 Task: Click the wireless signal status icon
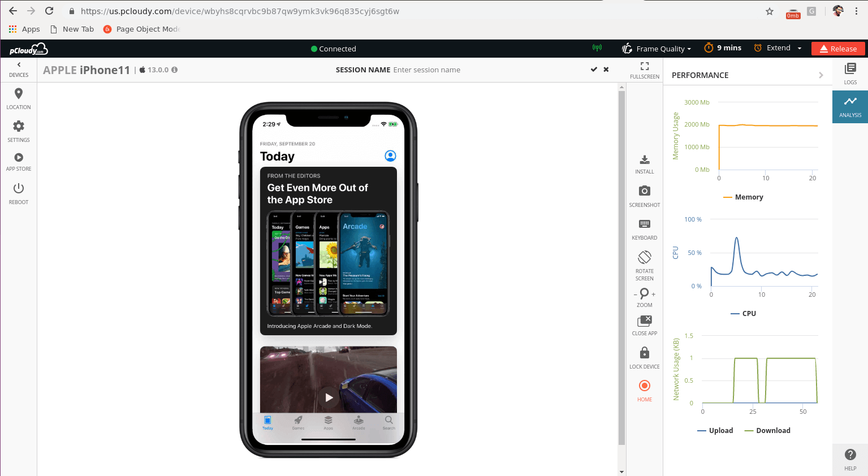[597, 48]
